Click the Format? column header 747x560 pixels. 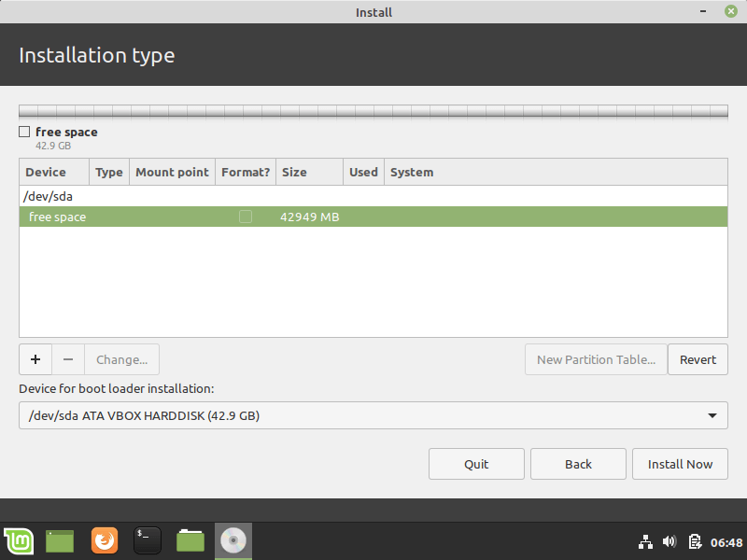[246, 172]
